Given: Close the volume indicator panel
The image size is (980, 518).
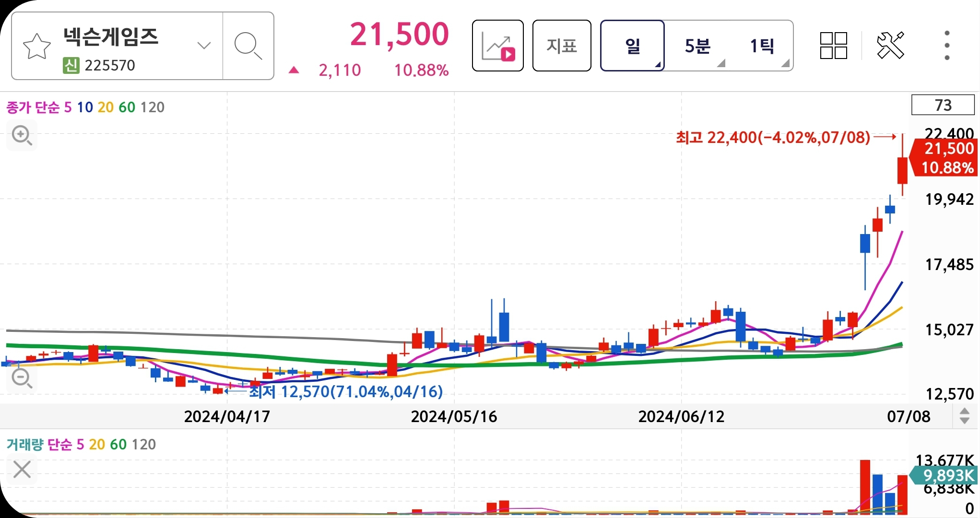Looking at the screenshot, I should tap(22, 470).
